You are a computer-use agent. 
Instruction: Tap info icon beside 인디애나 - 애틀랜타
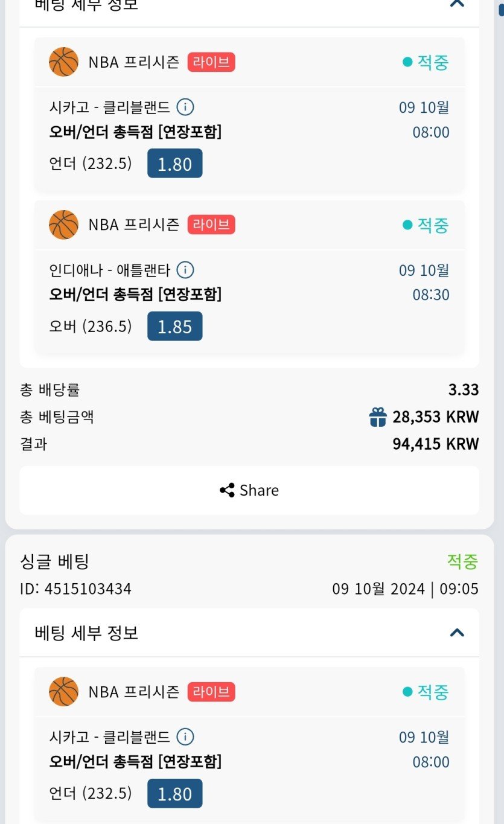(x=185, y=270)
